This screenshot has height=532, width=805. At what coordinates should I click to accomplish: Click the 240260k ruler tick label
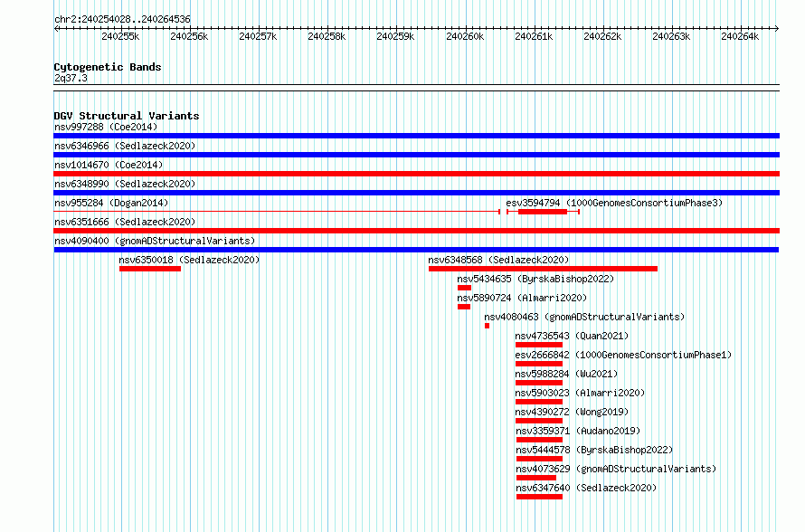tap(465, 36)
